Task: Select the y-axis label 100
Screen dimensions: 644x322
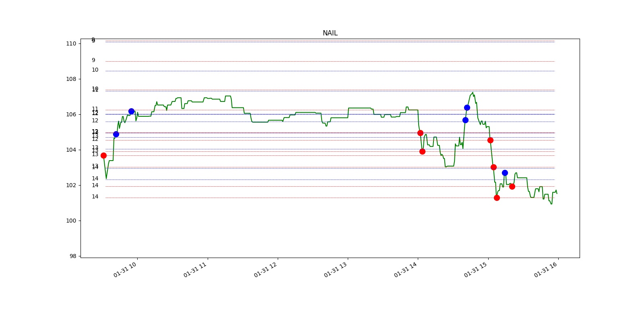Action: tap(71, 221)
